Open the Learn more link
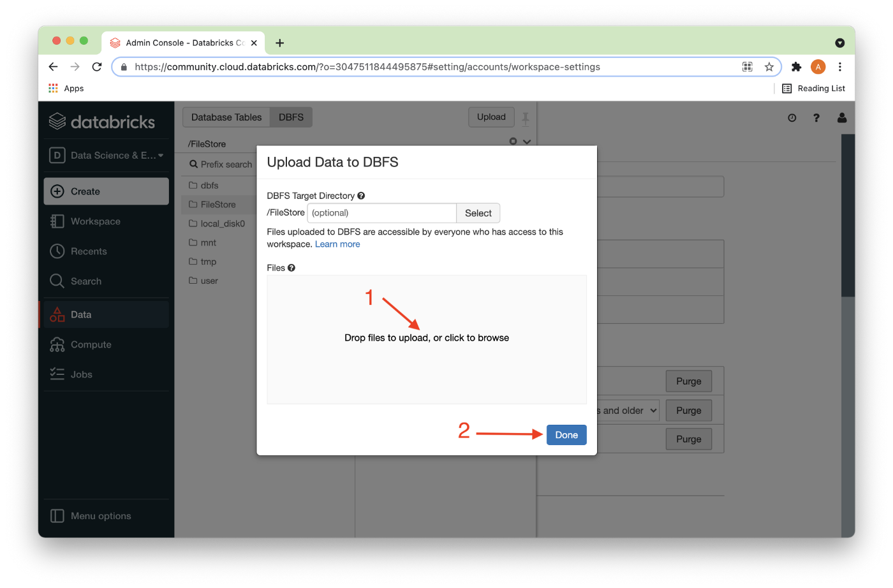This screenshot has width=893, height=588. (337, 244)
